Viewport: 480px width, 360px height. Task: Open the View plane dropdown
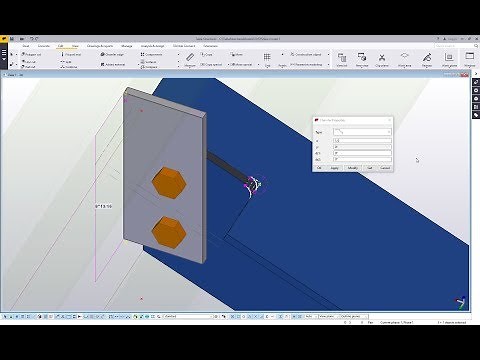coord(328,316)
